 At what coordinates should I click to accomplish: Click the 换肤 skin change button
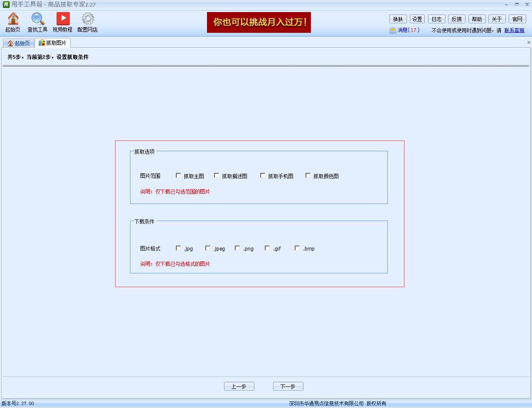point(398,19)
